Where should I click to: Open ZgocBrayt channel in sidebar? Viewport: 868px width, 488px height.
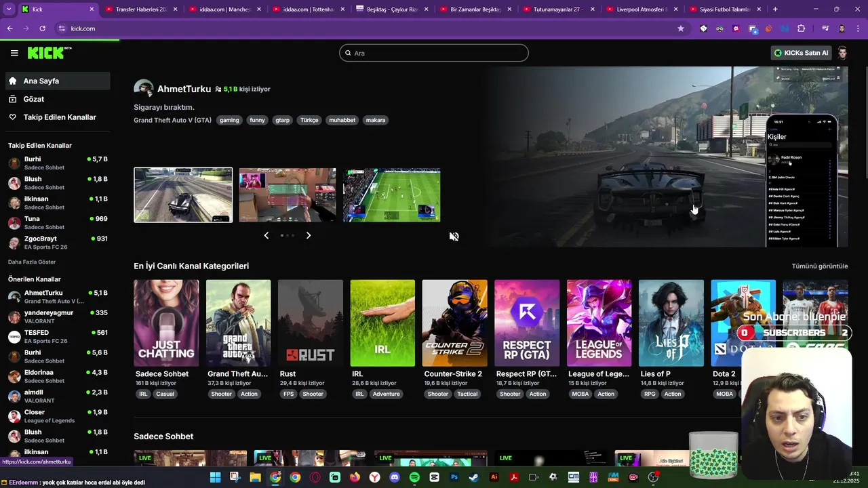[x=58, y=243]
